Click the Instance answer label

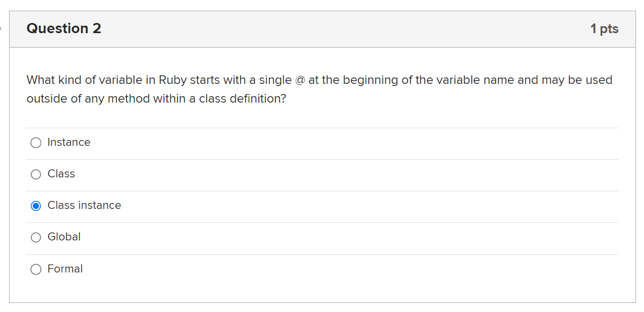[69, 142]
